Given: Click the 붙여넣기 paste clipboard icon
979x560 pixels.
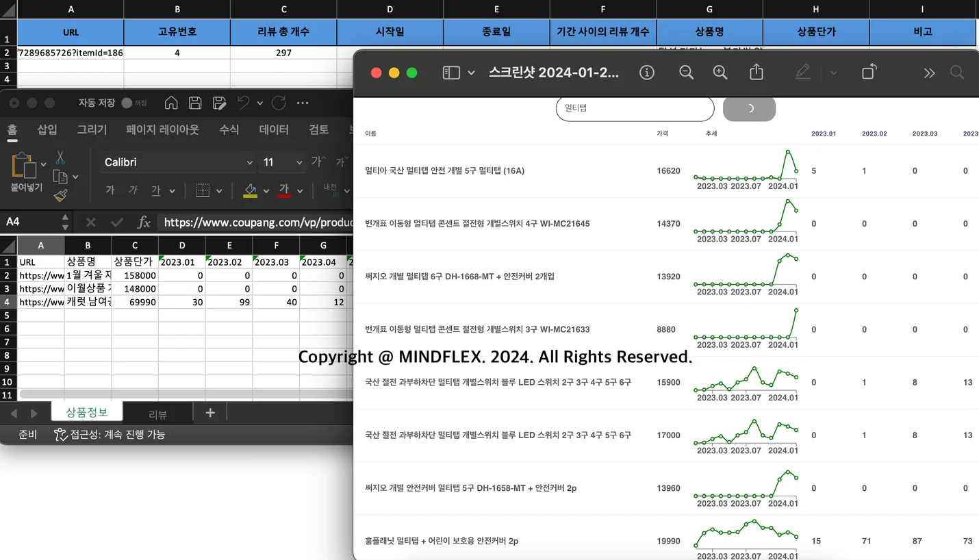Looking at the screenshot, I should tap(24, 165).
